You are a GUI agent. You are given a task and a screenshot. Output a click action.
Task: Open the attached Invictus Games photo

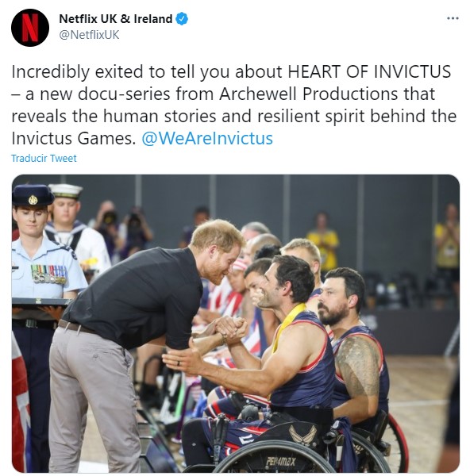coord(236,324)
